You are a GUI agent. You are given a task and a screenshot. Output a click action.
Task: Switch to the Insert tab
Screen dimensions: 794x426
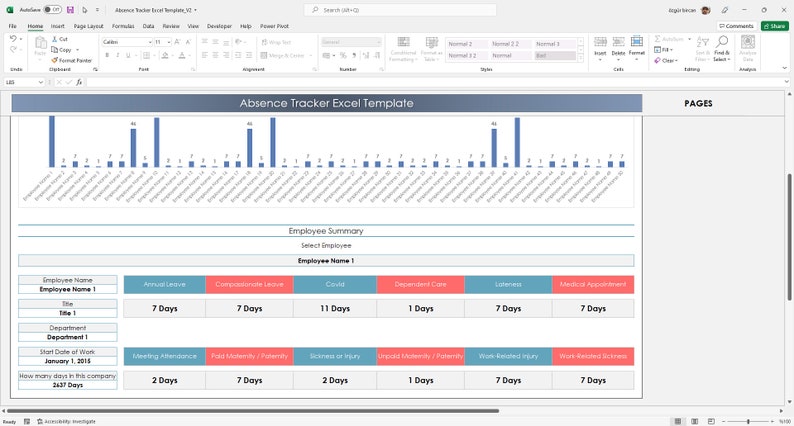pyautogui.click(x=57, y=26)
